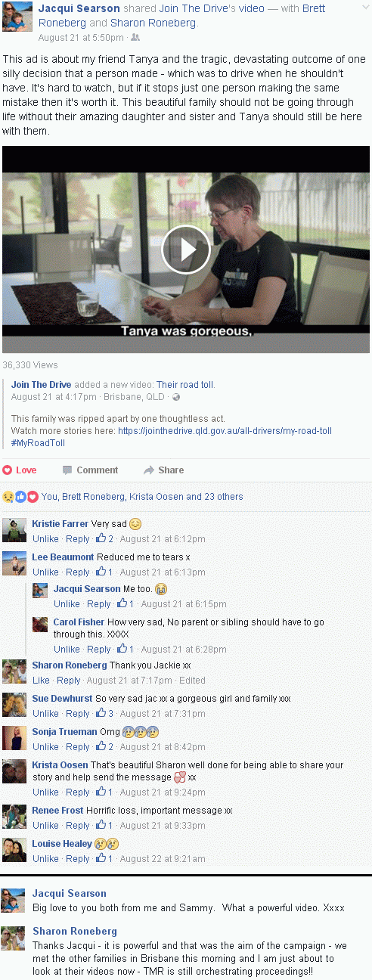Open Kristie Farrer's profile picture
372x980 pixels.
pos(14,530)
